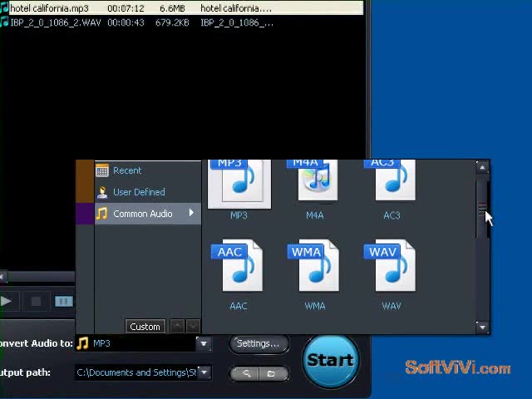Click the Recent calendar icon
Image resolution: width=532 pixels, height=399 pixels.
(x=101, y=170)
